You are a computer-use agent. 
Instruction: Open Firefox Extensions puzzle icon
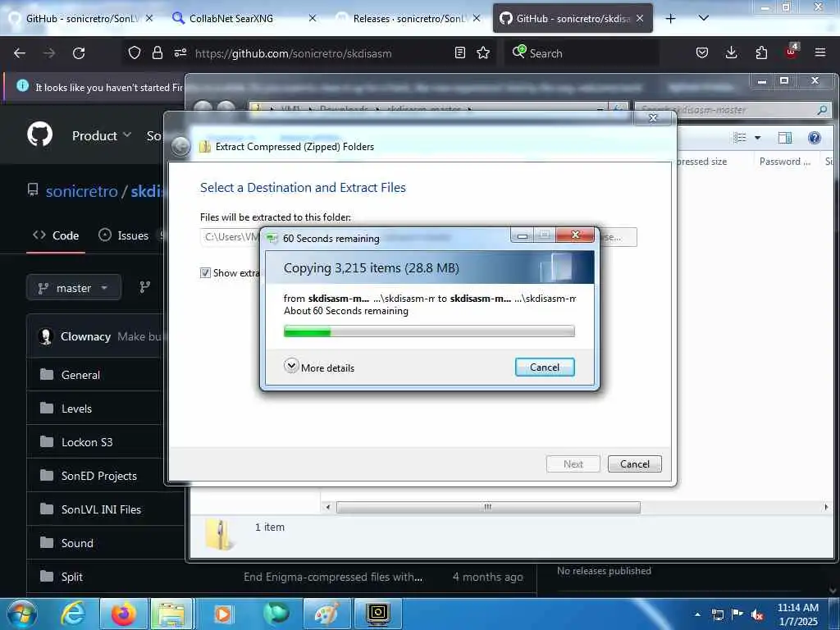[x=761, y=52]
